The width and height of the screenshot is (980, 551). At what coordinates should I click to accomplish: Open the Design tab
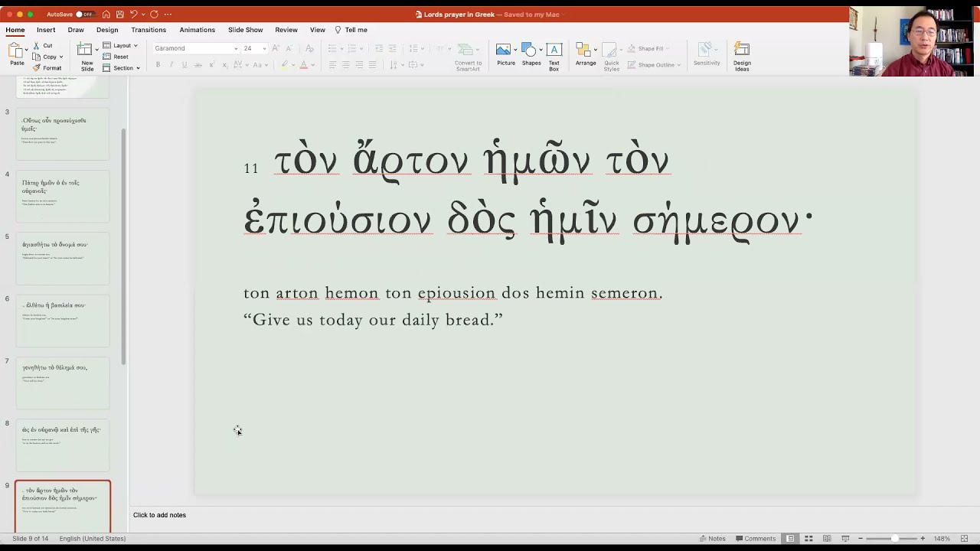107,30
